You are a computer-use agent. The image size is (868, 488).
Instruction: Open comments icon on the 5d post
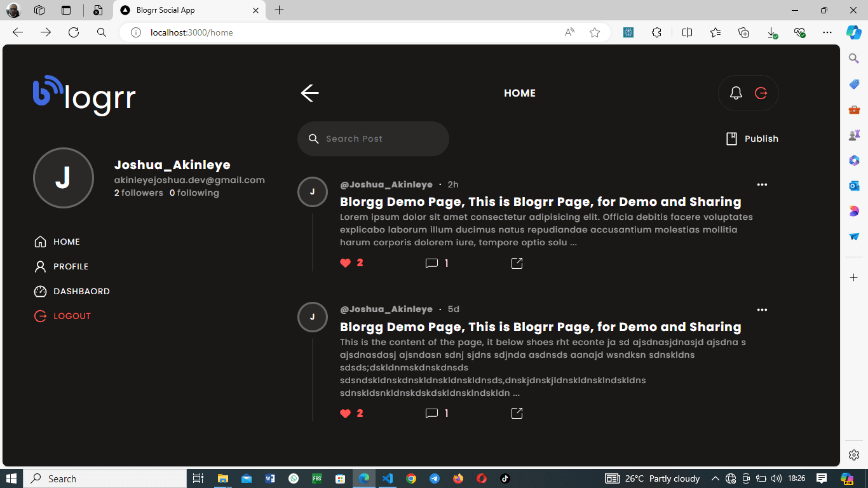click(431, 414)
